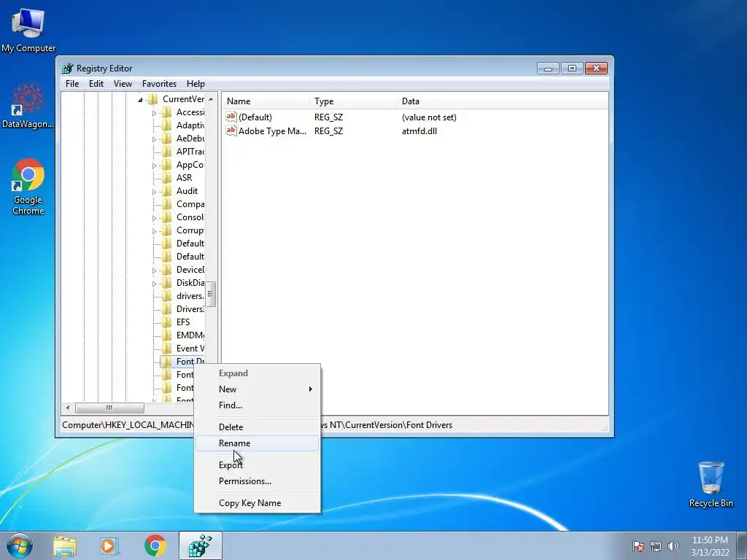
Task: Click the tree scroll up arrow
Action: (x=211, y=99)
